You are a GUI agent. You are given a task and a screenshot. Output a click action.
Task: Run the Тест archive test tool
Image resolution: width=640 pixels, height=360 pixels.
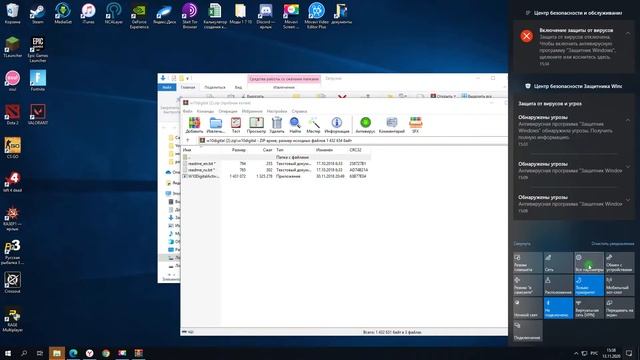click(236, 125)
